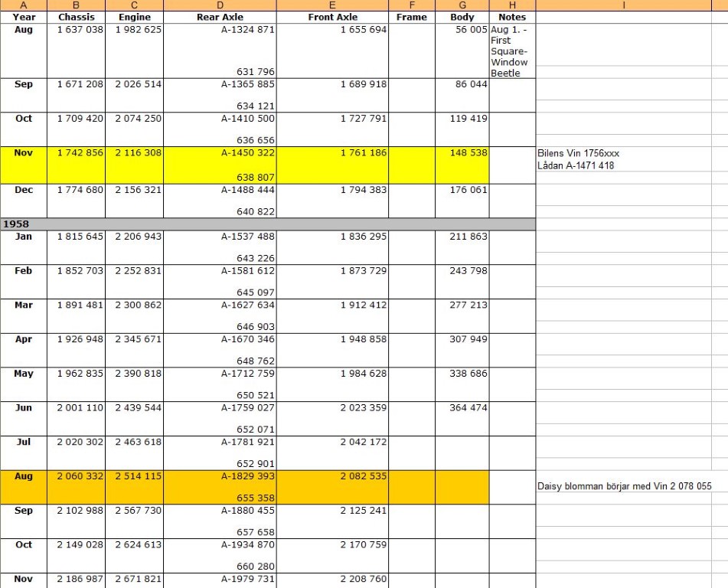This screenshot has height=588, width=728.
Task: Select chassis cell 2 186 987
Action: point(80,580)
